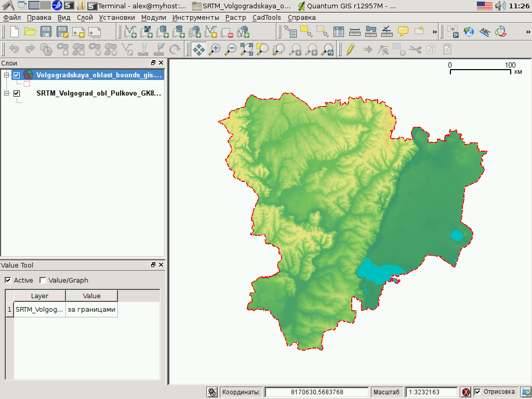Enable the Value/Graph checkbox
Viewport: 532px width, 399px height.
tap(42, 280)
